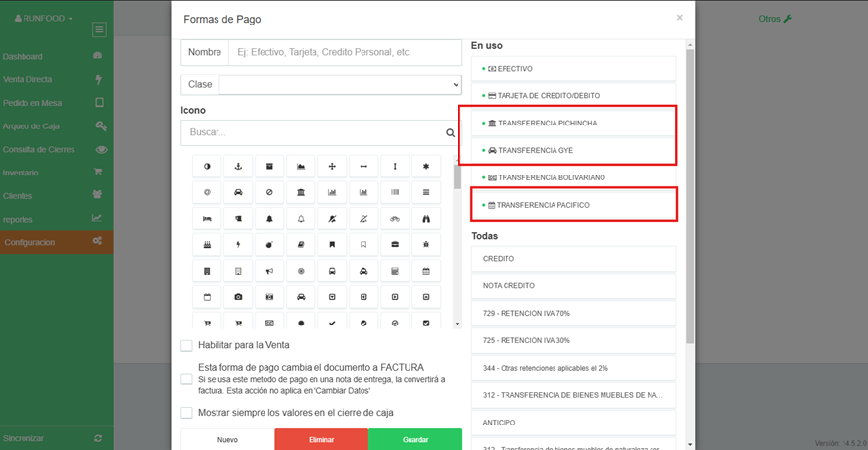
Task: Go to Inventario
Action: coord(57,173)
